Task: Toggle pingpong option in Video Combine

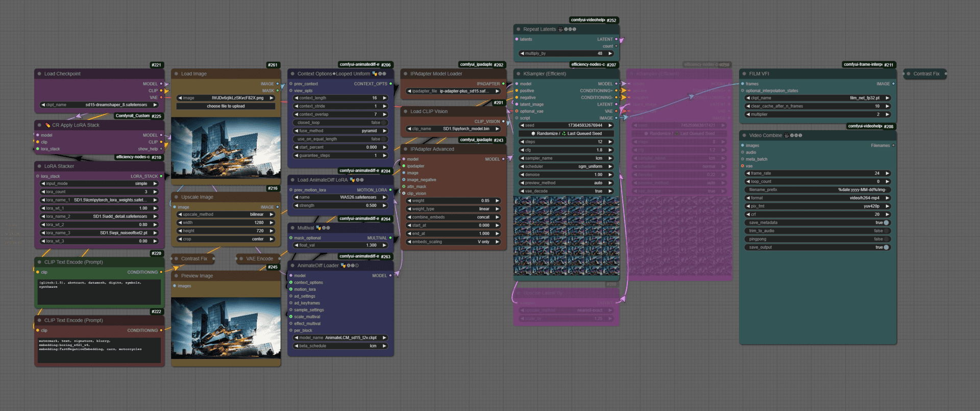Action: click(x=886, y=239)
